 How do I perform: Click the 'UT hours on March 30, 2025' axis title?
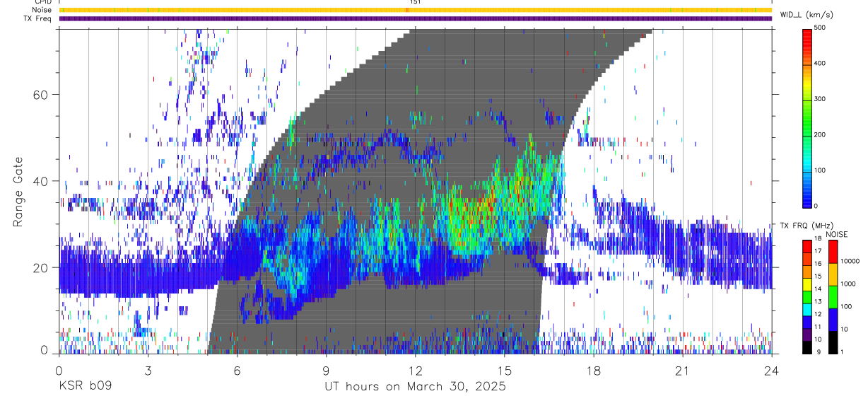coord(415,387)
